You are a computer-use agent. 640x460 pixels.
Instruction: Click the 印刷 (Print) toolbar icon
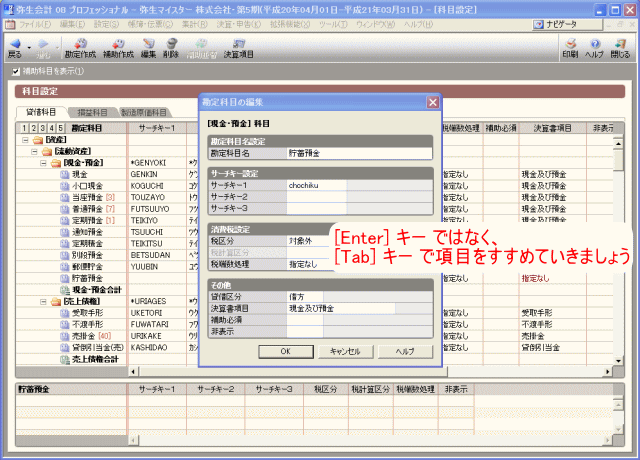569,46
